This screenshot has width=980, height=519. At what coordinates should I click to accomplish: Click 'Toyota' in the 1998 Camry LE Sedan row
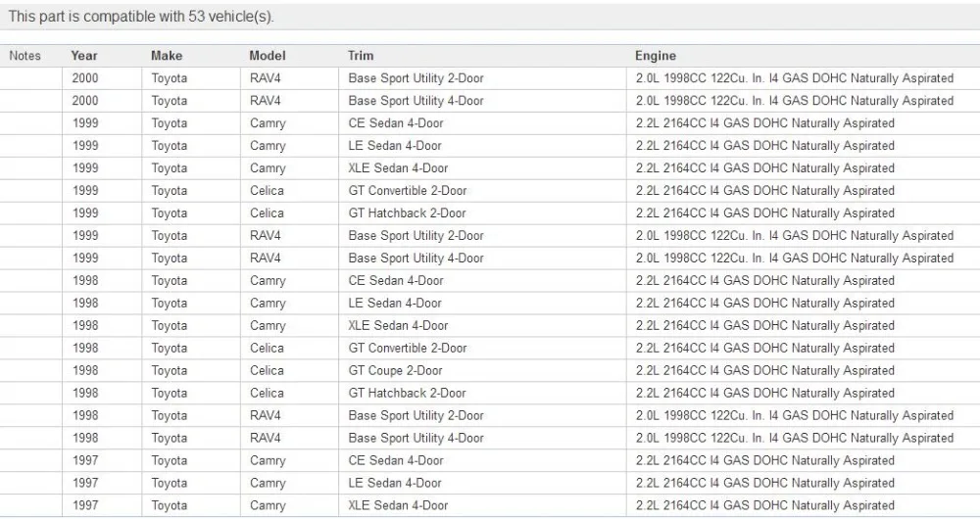pyautogui.click(x=170, y=303)
